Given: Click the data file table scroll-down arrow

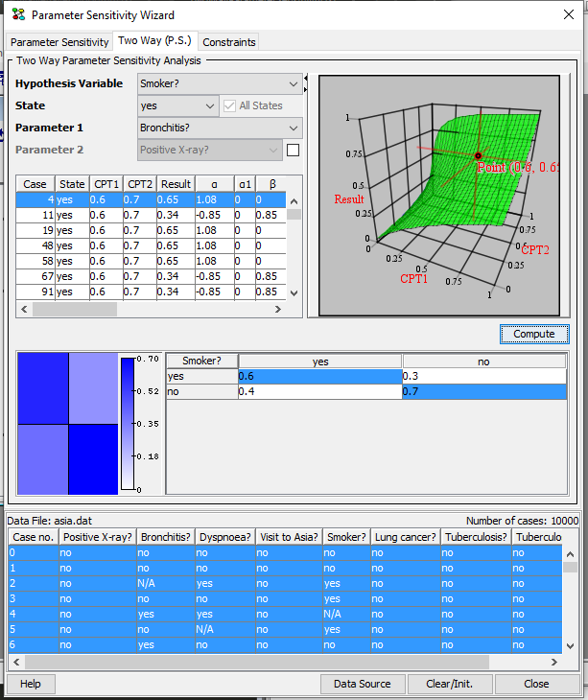Looking at the screenshot, I should point(570,645).
